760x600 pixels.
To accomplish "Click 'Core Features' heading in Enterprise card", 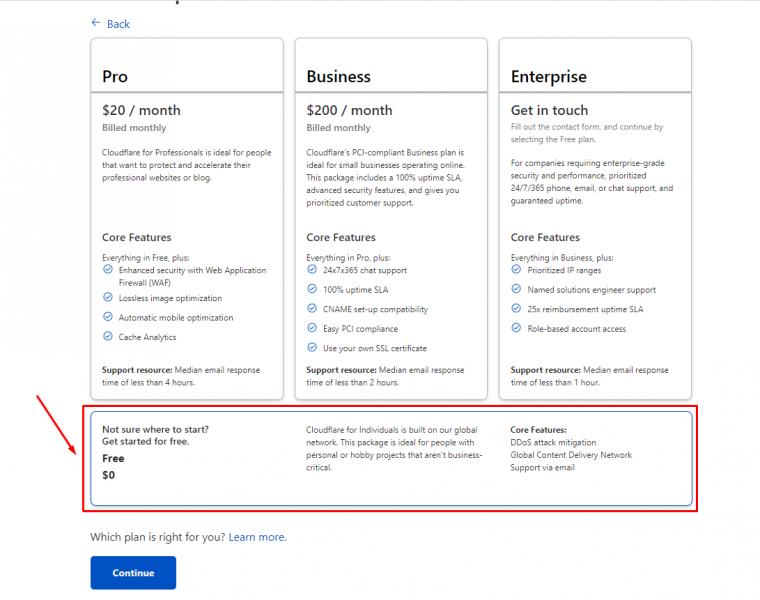I will click(x=545, y=237).
